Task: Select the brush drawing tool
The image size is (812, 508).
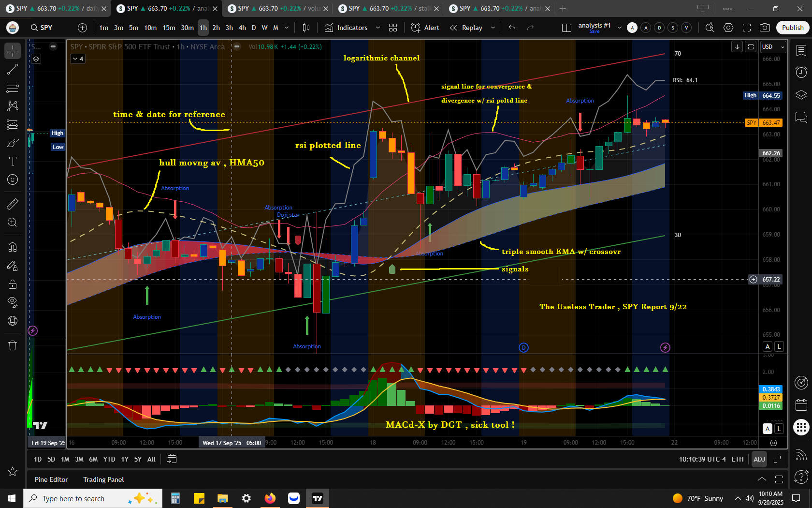Action: 13,143
